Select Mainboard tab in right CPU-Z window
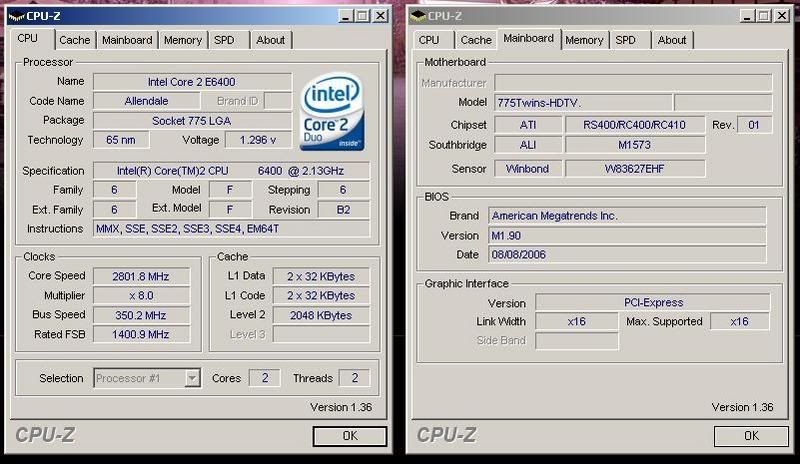 pyautogui.click(x=529, y=39)
